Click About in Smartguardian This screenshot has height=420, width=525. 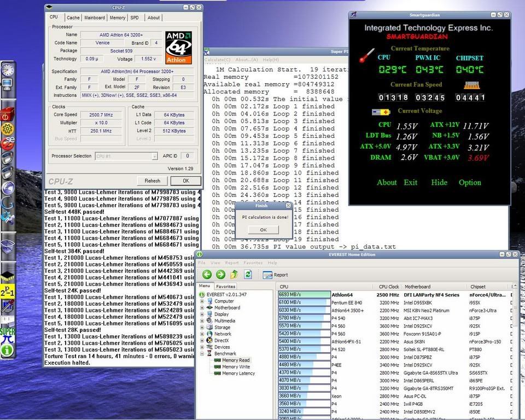387,183
